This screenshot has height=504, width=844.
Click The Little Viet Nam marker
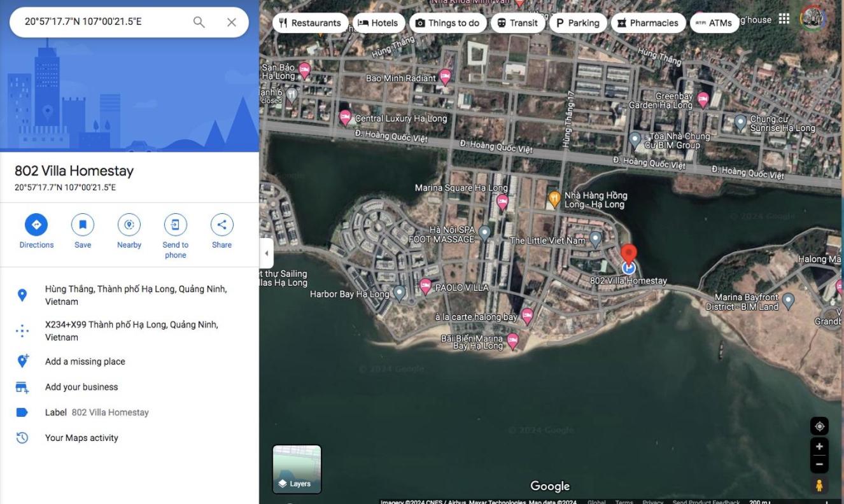click(595, 239)
